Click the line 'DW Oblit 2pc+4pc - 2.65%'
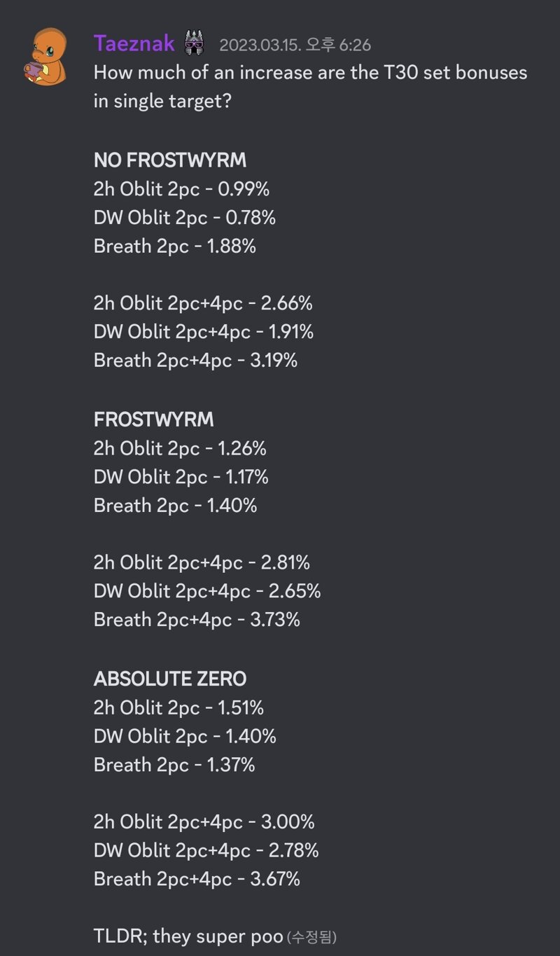Viewport: 560px width, 956px height. [207, 591]
